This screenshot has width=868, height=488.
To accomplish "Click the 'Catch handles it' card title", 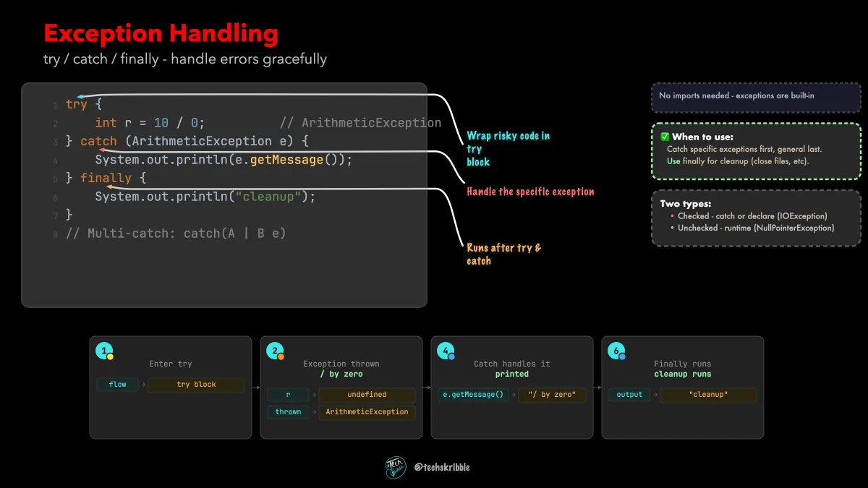I will tap(512, 364).
